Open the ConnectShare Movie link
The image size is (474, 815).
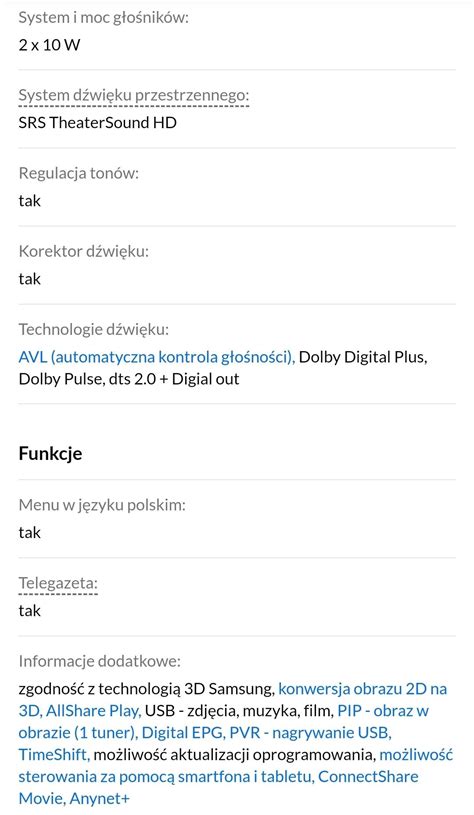[x=368, y=777]
